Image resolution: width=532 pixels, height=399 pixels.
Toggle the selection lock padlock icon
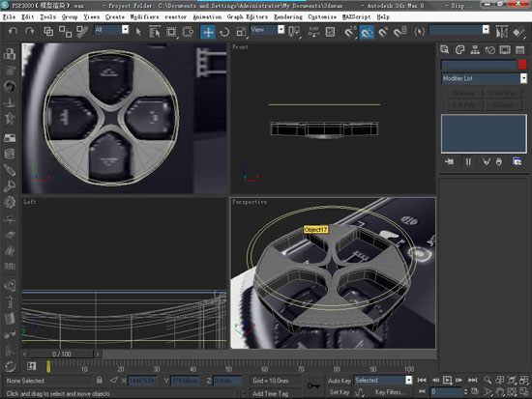click(x=100, y=380)
